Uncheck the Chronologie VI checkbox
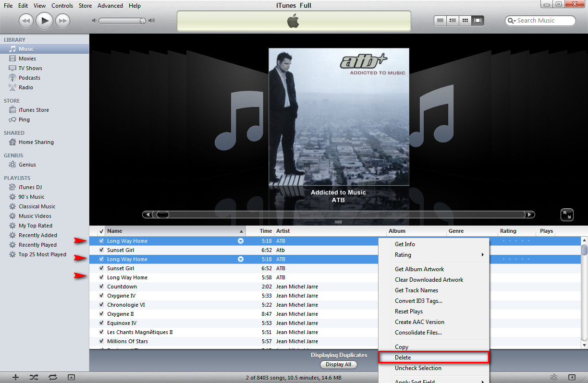 click(101, 305)
